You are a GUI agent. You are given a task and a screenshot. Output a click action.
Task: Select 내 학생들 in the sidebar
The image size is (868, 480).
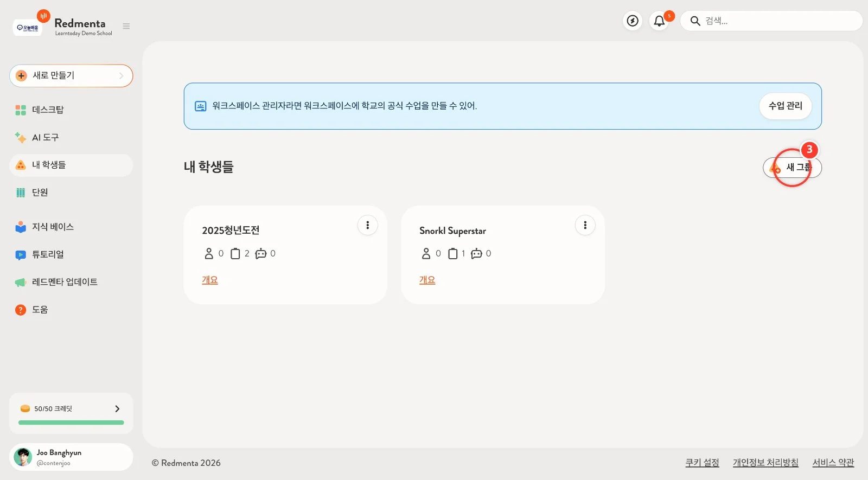(71, 165)
